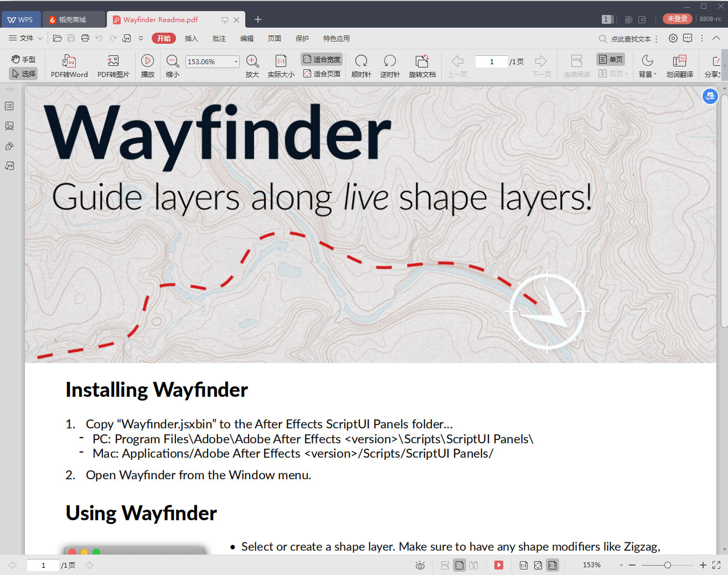Viewport: 728px width, 575px height.
Task: Click the minus zoom button in status bar
Action: coord(632,565)
